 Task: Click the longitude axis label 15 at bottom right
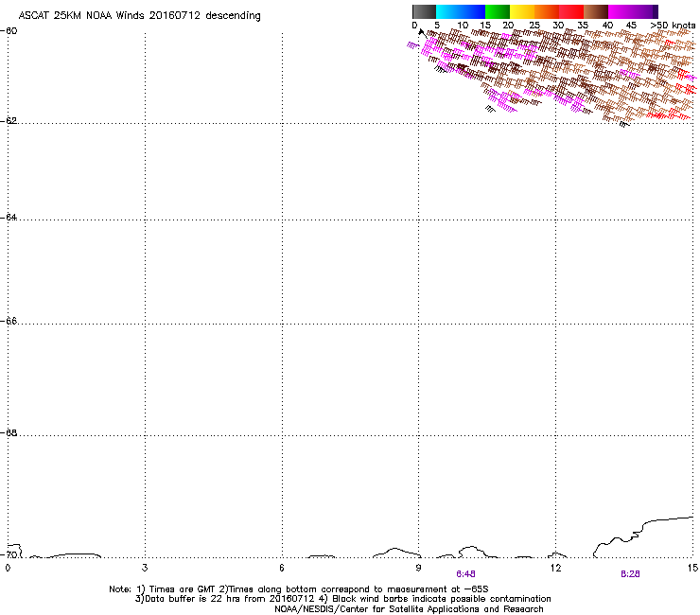click(x=692, y=568)
